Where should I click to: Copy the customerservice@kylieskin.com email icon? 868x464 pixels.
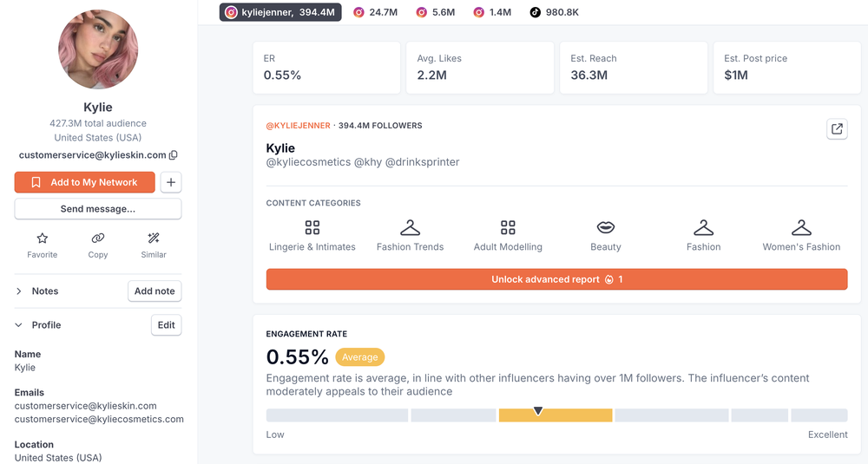tap(174, 155)
